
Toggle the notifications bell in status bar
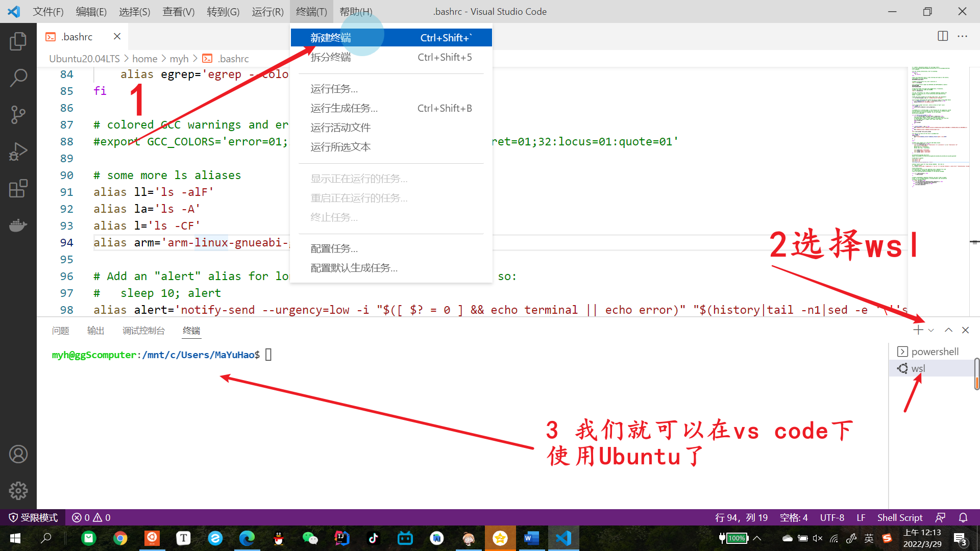pos(964,517)
